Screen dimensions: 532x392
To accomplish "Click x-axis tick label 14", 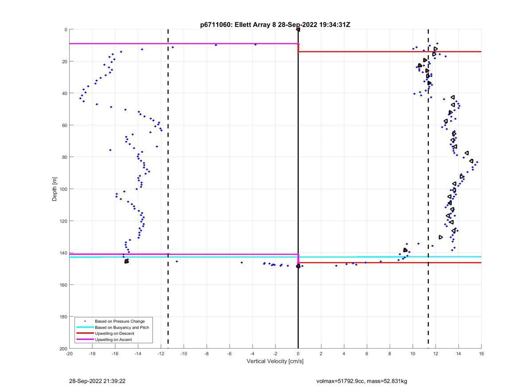I will pyautogui.click(x=458, y=353).
